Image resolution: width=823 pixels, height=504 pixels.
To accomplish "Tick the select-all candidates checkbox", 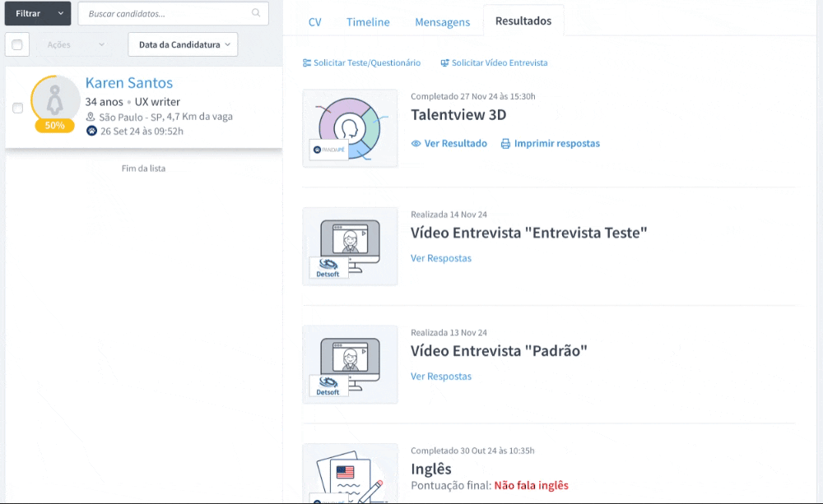I will click(x=18, y=44).
